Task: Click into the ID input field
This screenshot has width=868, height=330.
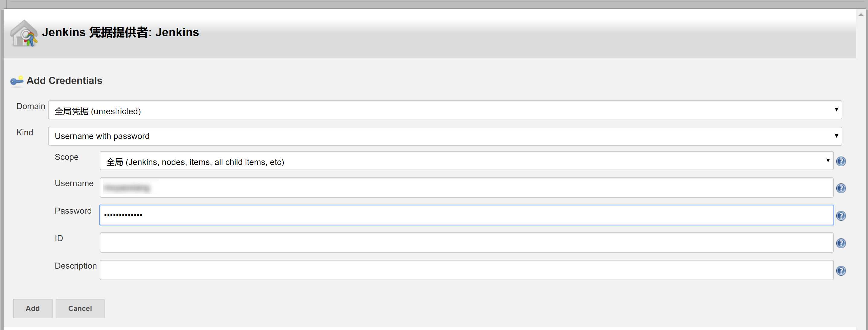Action: click(x=466, y=242)
